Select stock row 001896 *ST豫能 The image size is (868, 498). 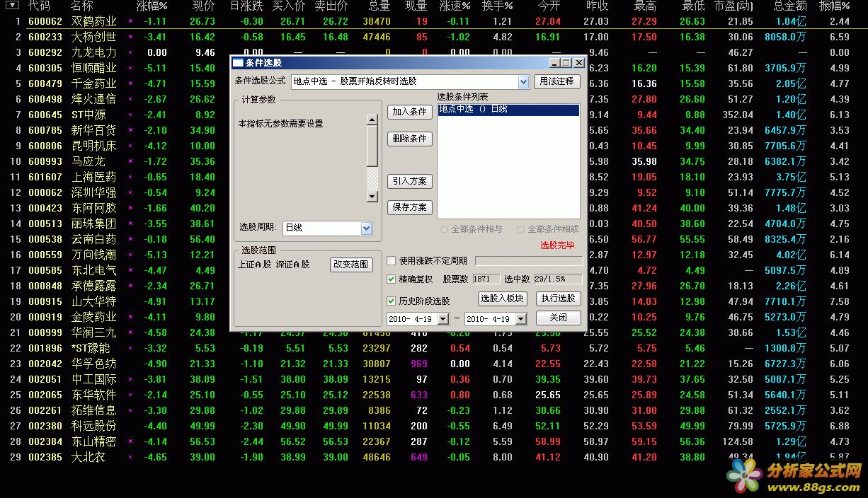(x=434, y=348)
